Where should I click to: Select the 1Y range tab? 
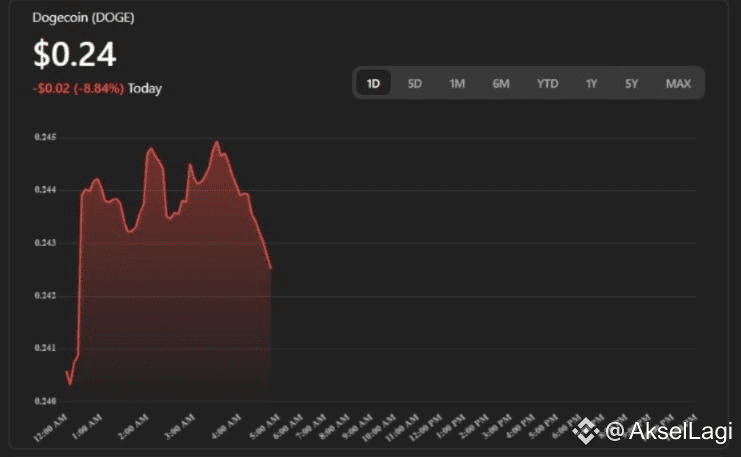(591, 84)
